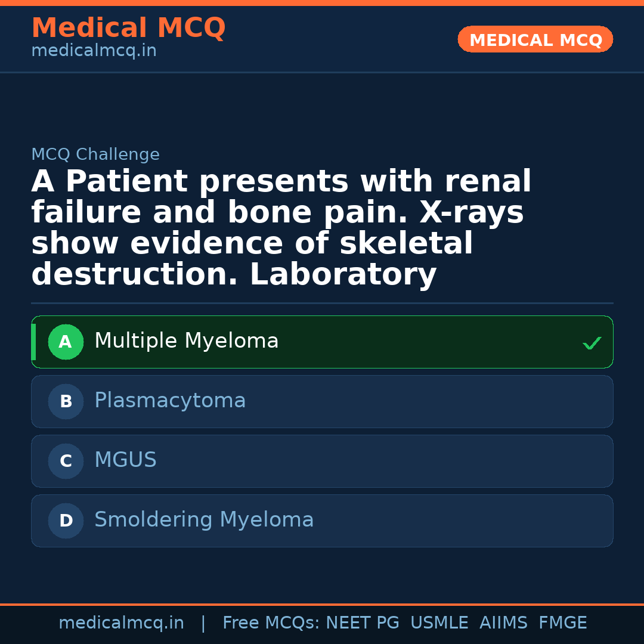Click the renal failure question text

pos(280,228)
